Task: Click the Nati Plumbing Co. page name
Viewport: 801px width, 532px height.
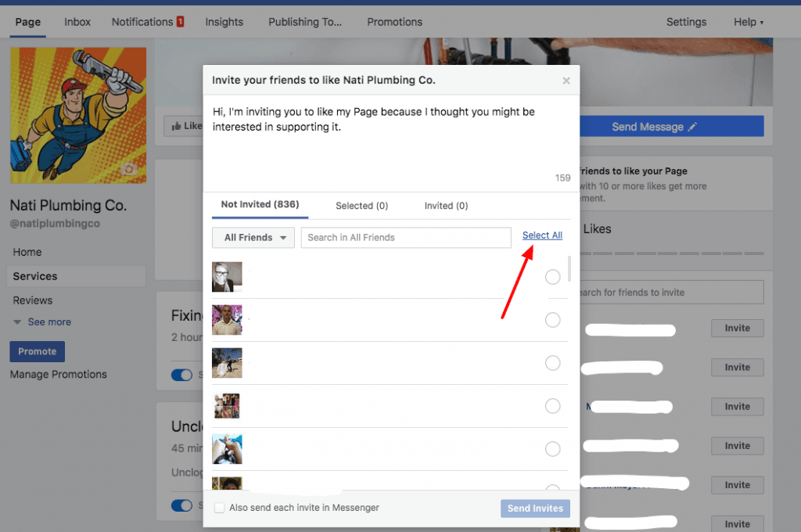Action: coord(68,206)
